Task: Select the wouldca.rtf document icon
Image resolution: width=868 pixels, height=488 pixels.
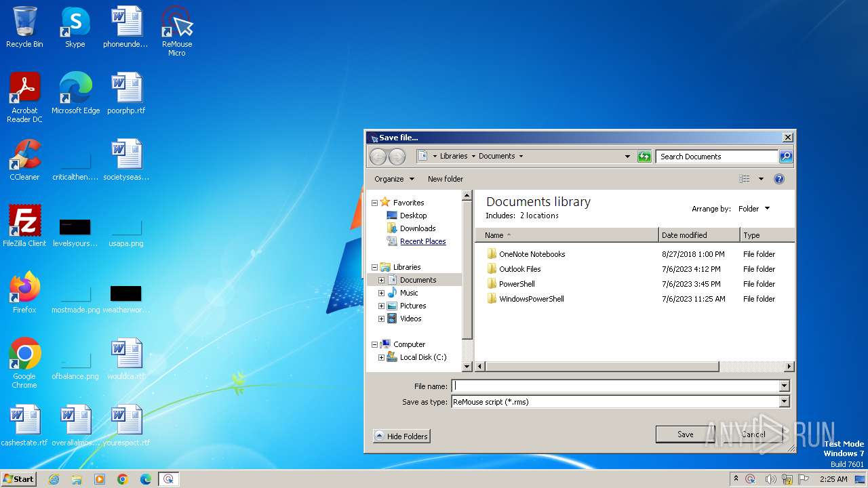Action: 126,359
